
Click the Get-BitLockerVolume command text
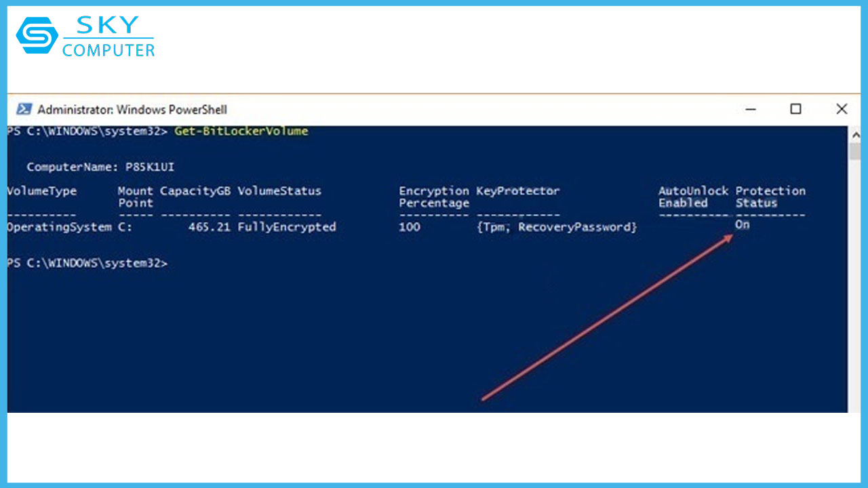pyautogui.click(x=241, y=131)
